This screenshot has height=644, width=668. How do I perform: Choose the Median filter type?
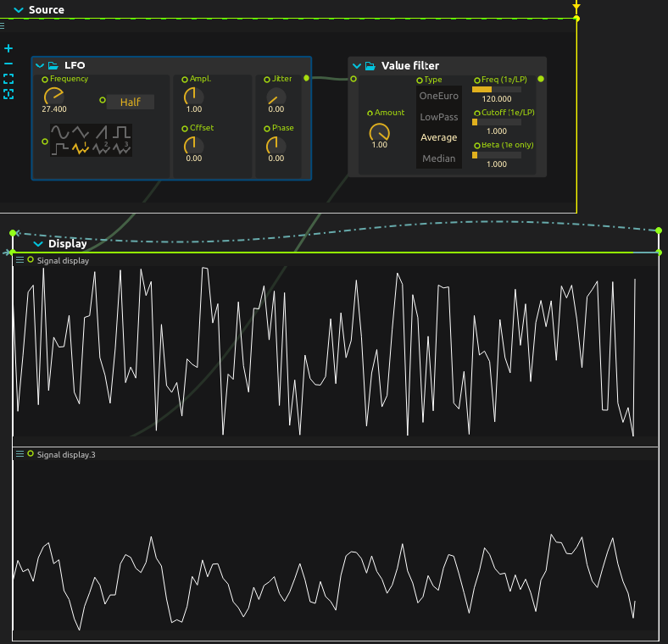438,158
